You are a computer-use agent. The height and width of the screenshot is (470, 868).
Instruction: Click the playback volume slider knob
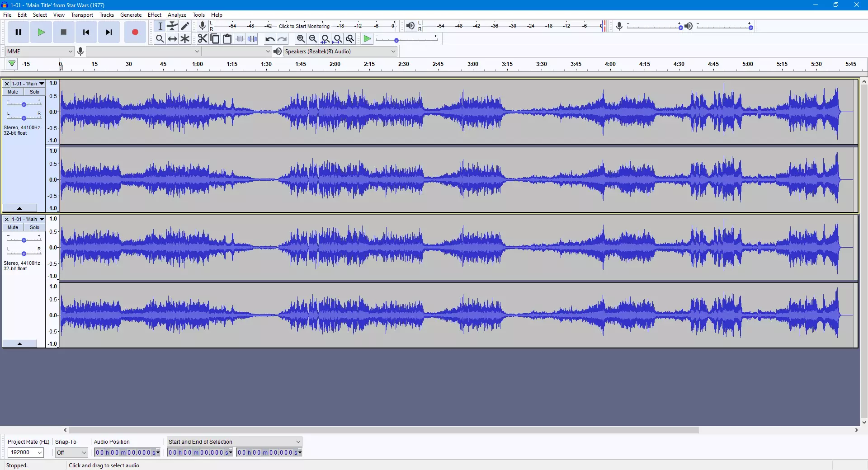point(750,28)
